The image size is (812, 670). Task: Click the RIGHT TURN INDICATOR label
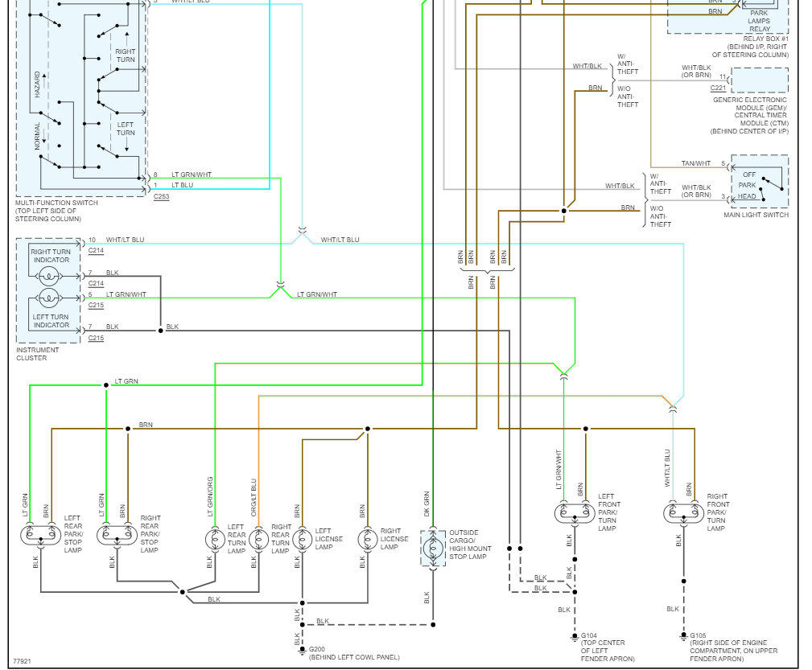(x=51, y=256)
